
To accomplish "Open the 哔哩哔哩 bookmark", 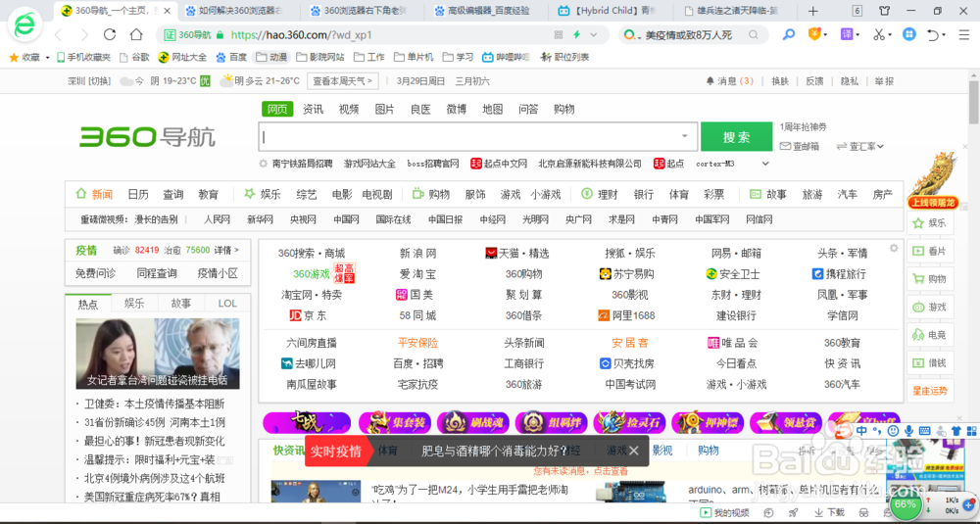I will point(507,58).
